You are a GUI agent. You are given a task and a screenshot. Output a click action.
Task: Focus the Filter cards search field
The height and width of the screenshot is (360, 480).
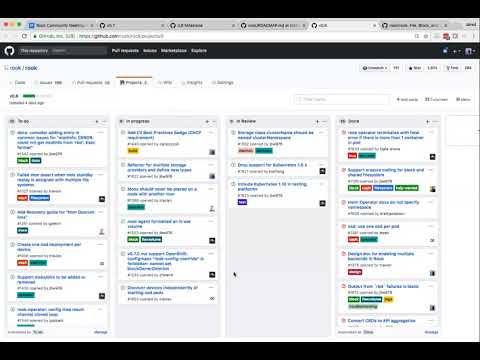click(341, 99)
